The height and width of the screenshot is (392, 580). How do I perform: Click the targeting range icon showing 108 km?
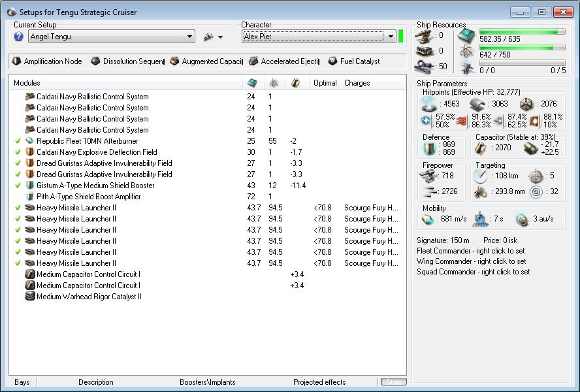[x=480, y=176]
